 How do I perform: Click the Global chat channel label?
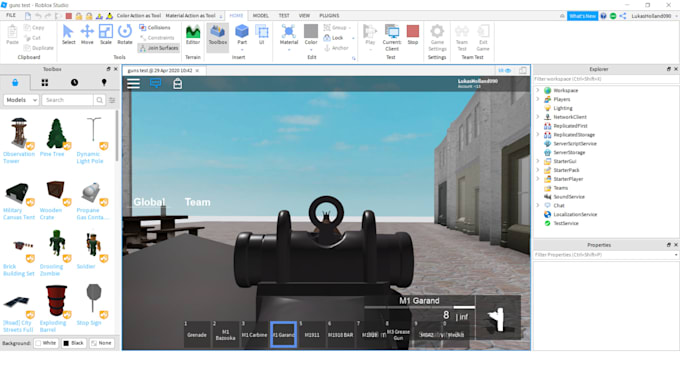coord(149,202)
